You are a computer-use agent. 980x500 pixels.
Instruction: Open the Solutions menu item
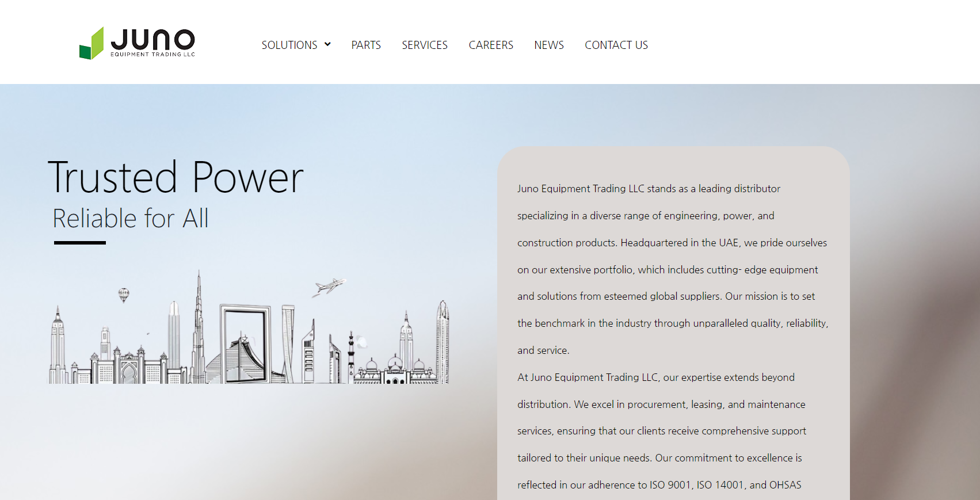click(x=289, y=45)
